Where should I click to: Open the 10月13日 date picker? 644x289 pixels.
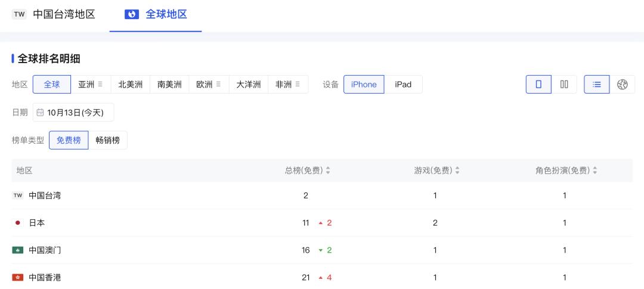click(73, 112)
